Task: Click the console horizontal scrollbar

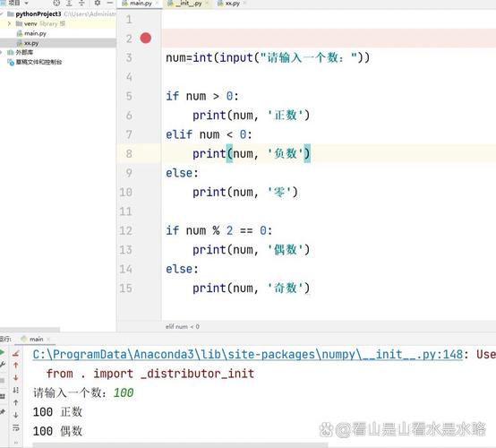Action: 180,445
